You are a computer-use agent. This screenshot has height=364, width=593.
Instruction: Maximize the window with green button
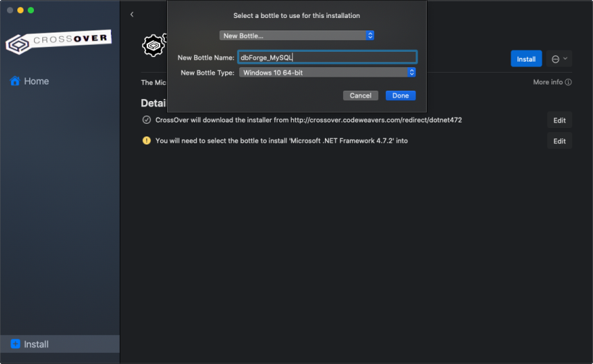[30, 10]
